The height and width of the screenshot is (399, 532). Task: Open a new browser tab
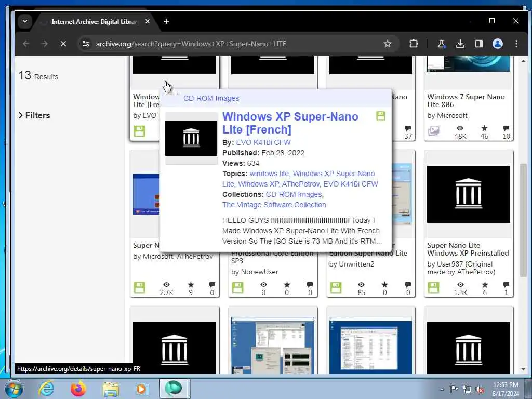[166, 21]
